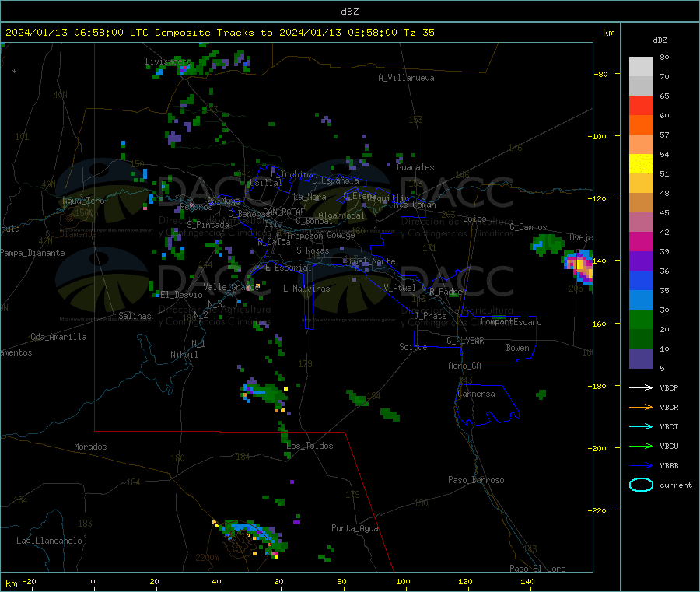The image size is (700, 592).
Task: Pick the peach 54–57 dBZ swatch
Action: [x=641, y=144]
